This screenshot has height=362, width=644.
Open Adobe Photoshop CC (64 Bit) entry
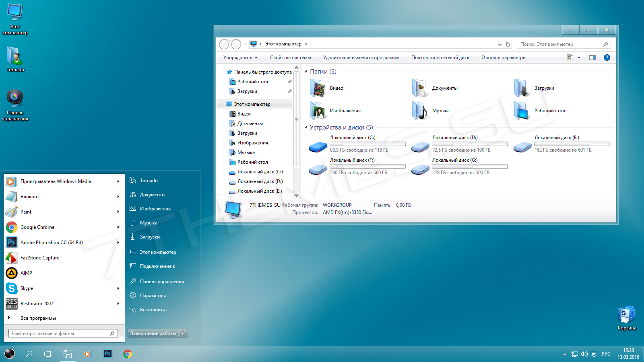pyautogui.click(x=64, y=243)
